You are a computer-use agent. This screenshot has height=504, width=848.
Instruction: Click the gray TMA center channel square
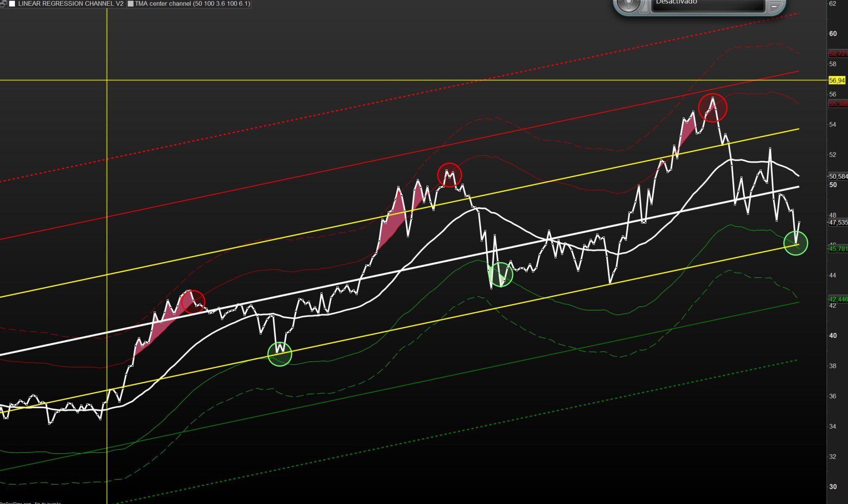pos(130,4)
